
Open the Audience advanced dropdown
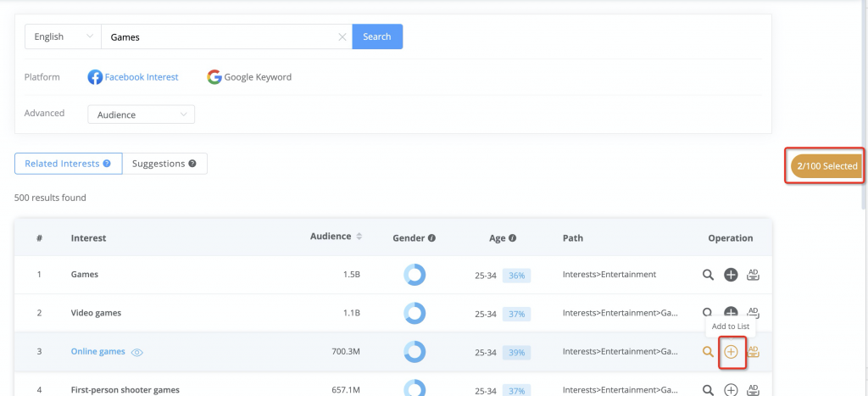(x=142, y=114)
